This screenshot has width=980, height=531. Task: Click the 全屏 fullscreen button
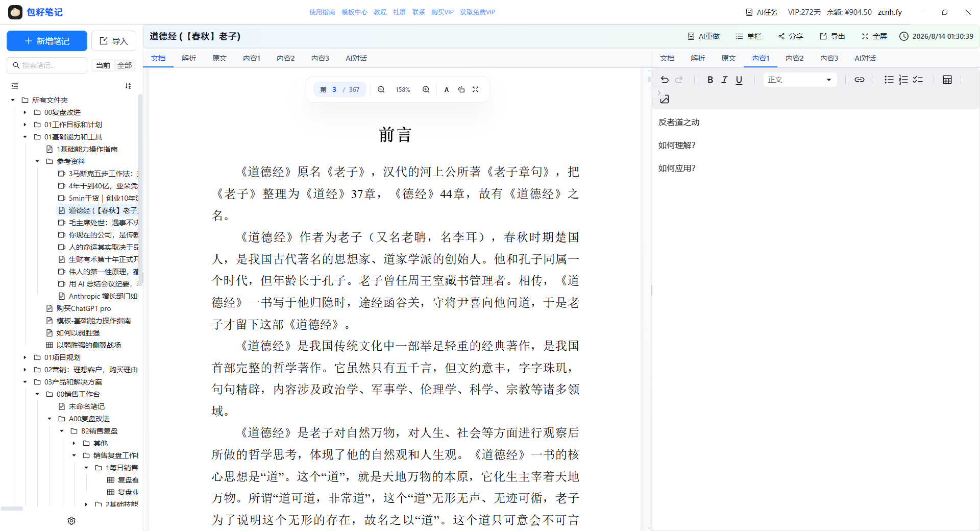pos(874,36)
